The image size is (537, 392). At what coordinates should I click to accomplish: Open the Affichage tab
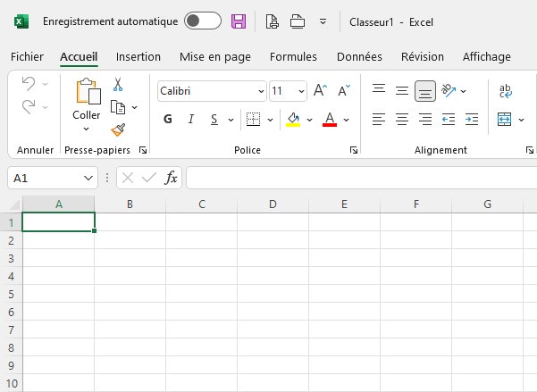point(487,57)
